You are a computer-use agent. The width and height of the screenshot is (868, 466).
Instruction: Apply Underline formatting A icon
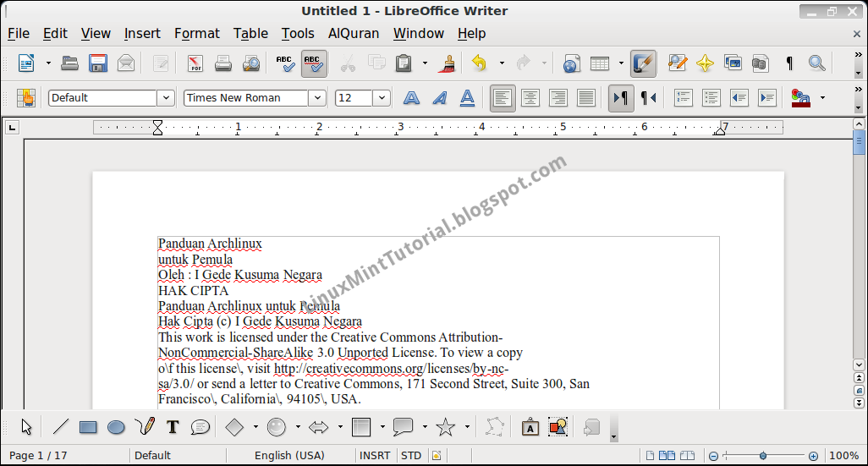468,98
